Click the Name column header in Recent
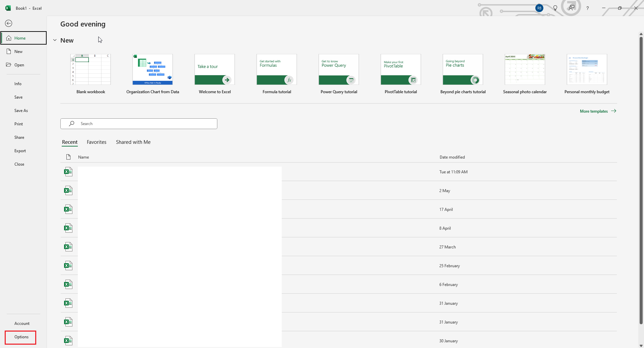 pyautogui.click(x=84, y=157)
